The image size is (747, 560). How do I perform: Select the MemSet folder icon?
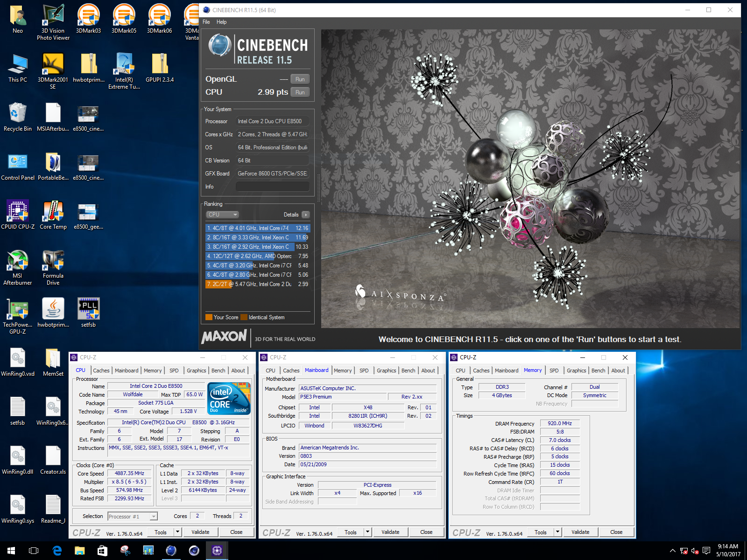pyautogui.click(x=53, y=362)
